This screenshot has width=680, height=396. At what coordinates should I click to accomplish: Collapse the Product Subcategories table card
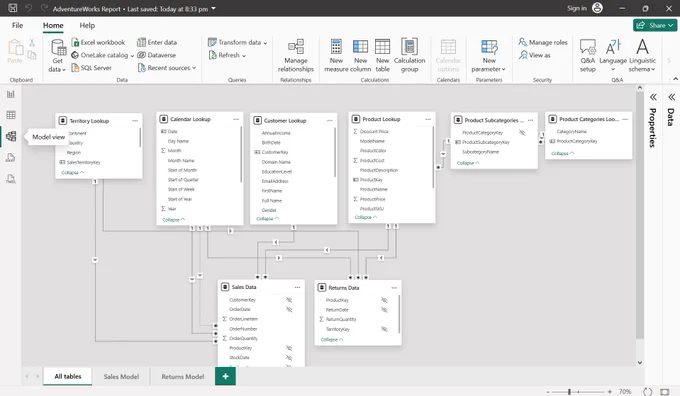[x=468, y=163]
